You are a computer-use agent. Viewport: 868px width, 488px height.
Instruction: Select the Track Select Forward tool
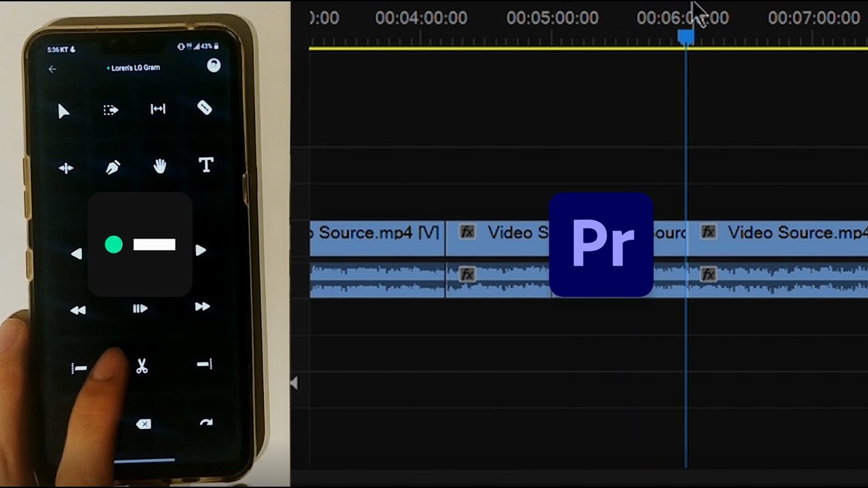(x=111, y=110)
